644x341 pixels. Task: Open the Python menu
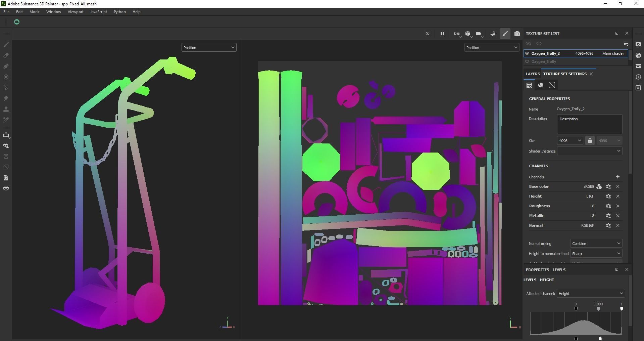[x=120, y=12]
